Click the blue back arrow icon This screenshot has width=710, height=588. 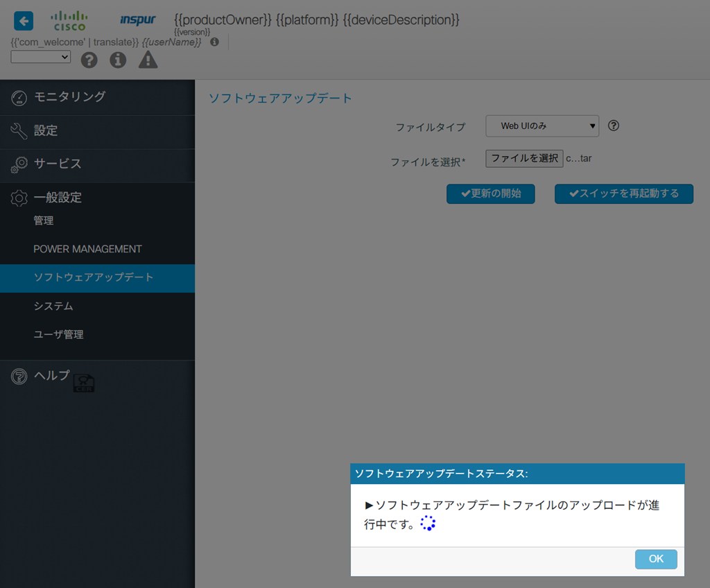click(x=24, y=21)
